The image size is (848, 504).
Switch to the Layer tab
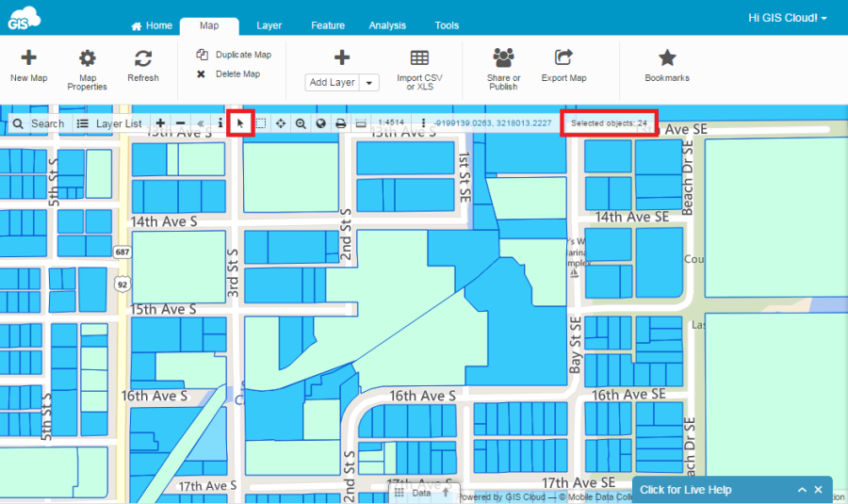[x=269, y=25]
